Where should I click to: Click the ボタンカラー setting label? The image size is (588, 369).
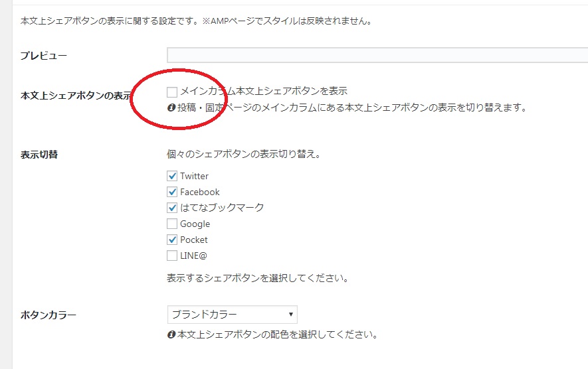click(49, 315)
